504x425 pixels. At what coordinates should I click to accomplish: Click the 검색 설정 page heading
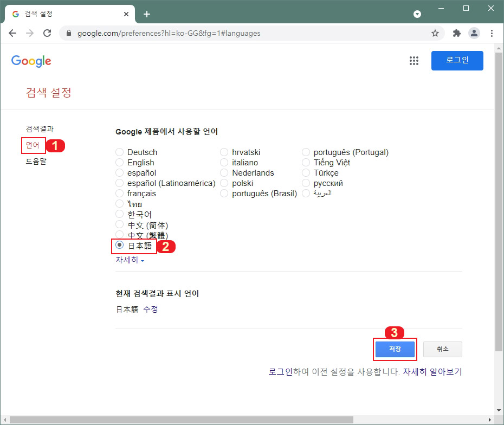click(49, 93)
